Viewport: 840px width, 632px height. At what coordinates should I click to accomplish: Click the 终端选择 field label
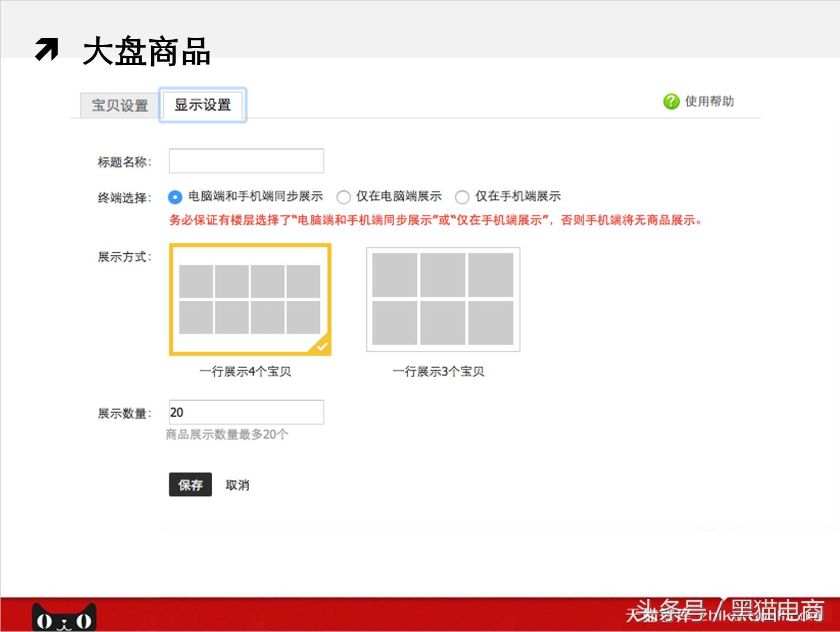[123, 197]
